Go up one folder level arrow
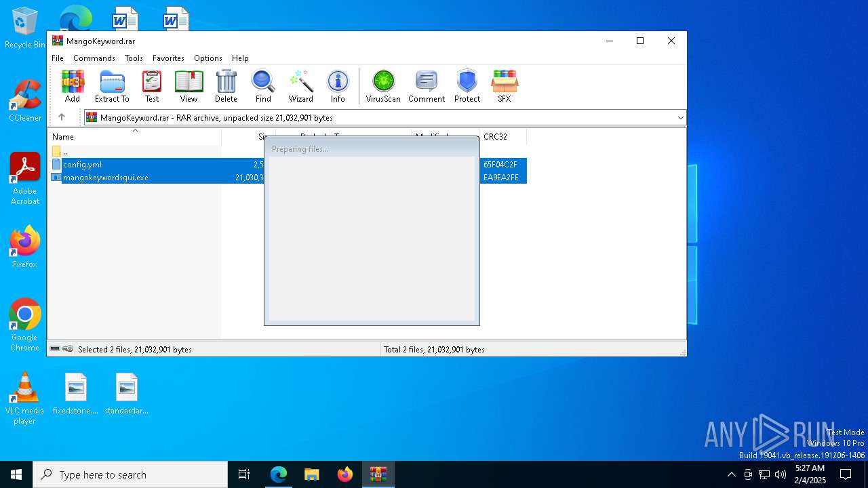 (x=62, y=117)
